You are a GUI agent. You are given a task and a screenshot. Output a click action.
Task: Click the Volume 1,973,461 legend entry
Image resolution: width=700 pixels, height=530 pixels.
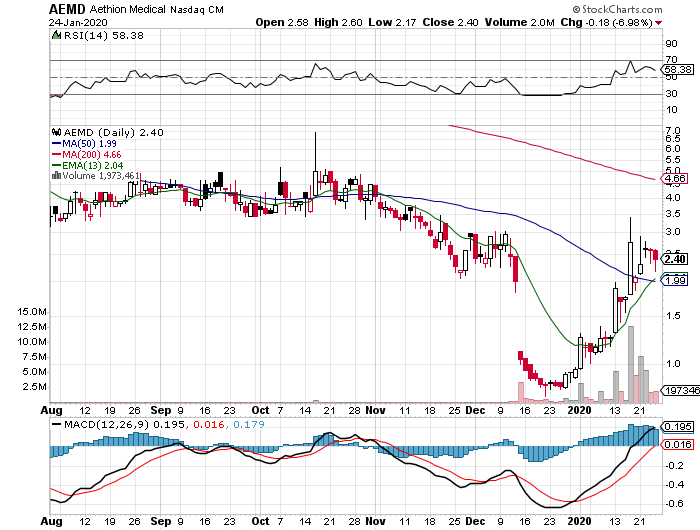click(104, 175)
